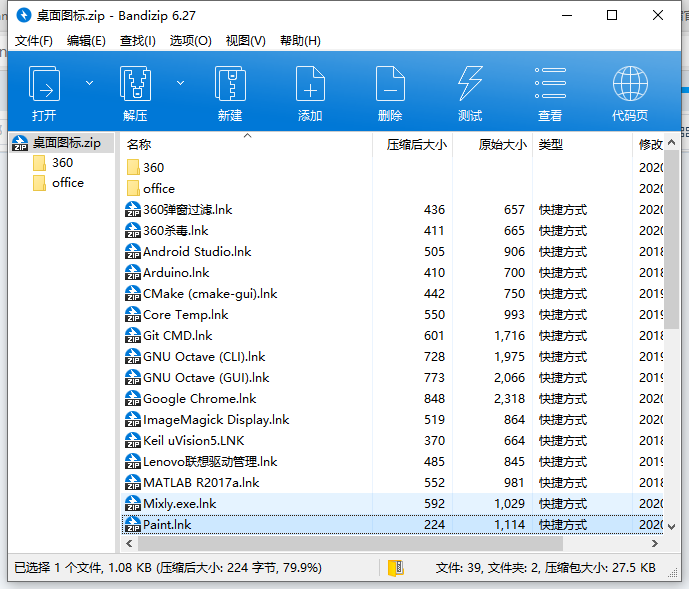Open the 帮助(H) menu
689x589 pixels.
pyautogui.click(x=300, y=41)
